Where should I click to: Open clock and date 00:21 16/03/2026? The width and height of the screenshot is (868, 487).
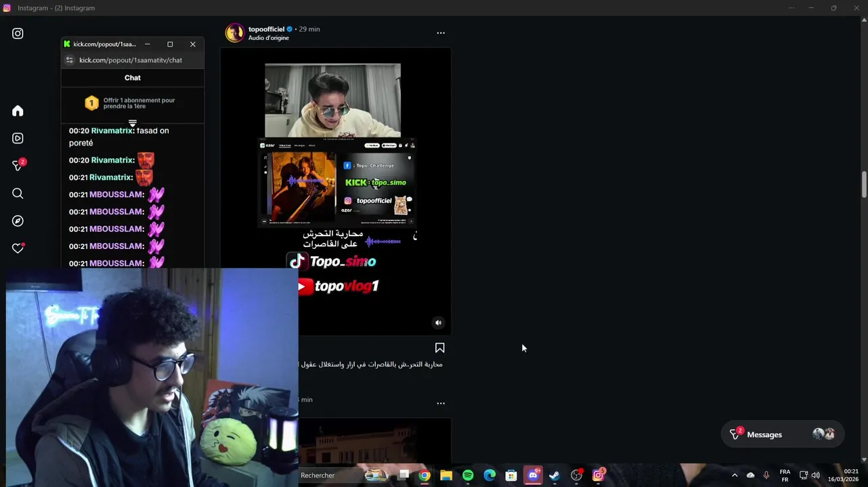(x=843, y=476)
